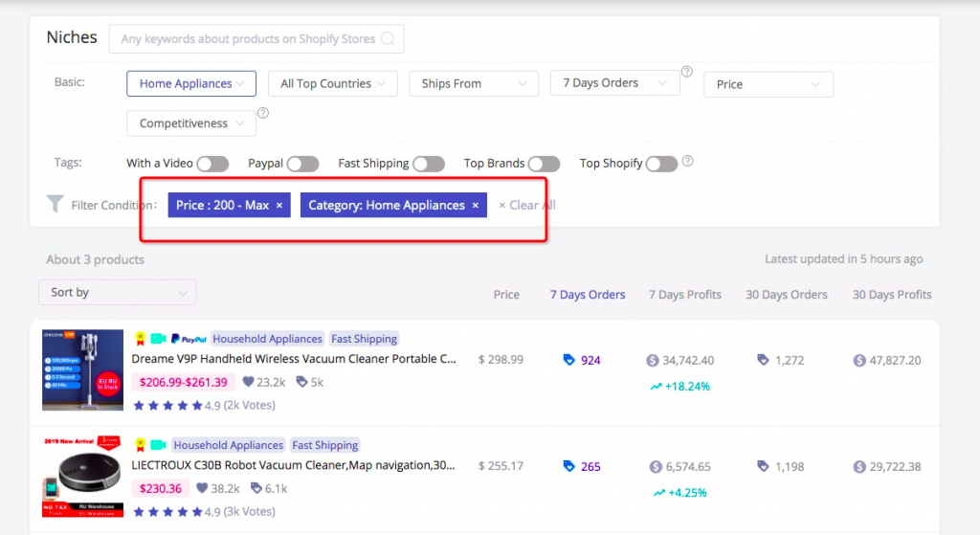
Task: Click Household Appliances tag on LIECTROUX row
Action: [228, 445]
